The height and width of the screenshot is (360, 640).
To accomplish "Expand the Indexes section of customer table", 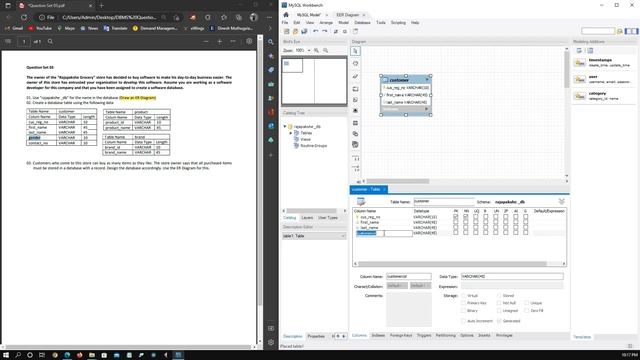I will (427, 109).
